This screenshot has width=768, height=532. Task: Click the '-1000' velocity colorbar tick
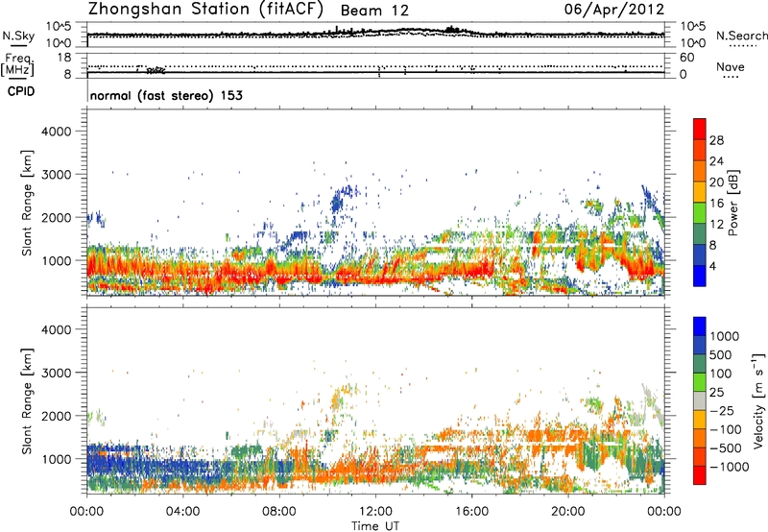click(729, 467)
